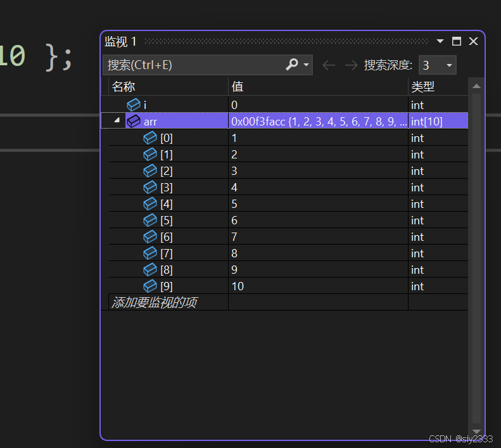Navigate to next search result arrow

click(351, 65)
